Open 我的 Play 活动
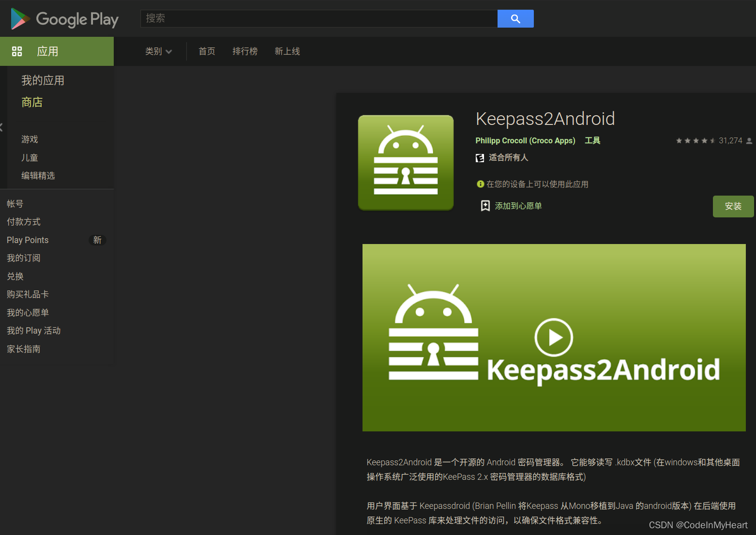The width and height of the screenshot is (756, 535). pos(33,331)
